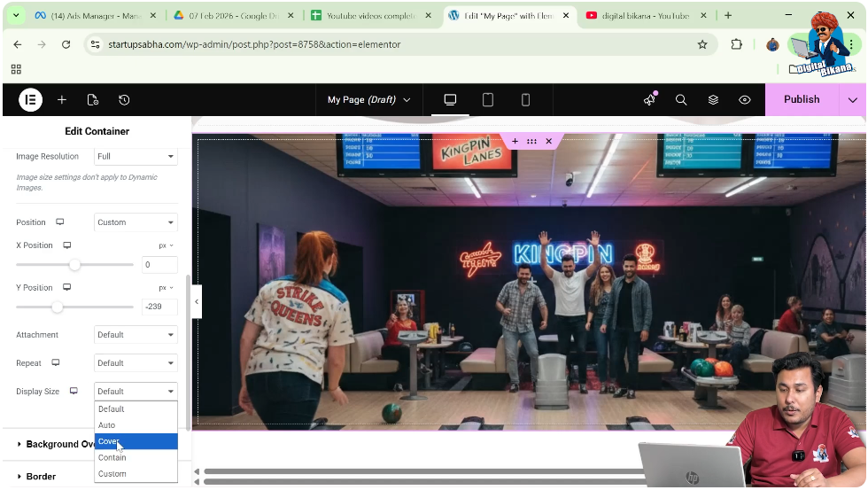Bookmark this page with the star

(x=701, y=44)
